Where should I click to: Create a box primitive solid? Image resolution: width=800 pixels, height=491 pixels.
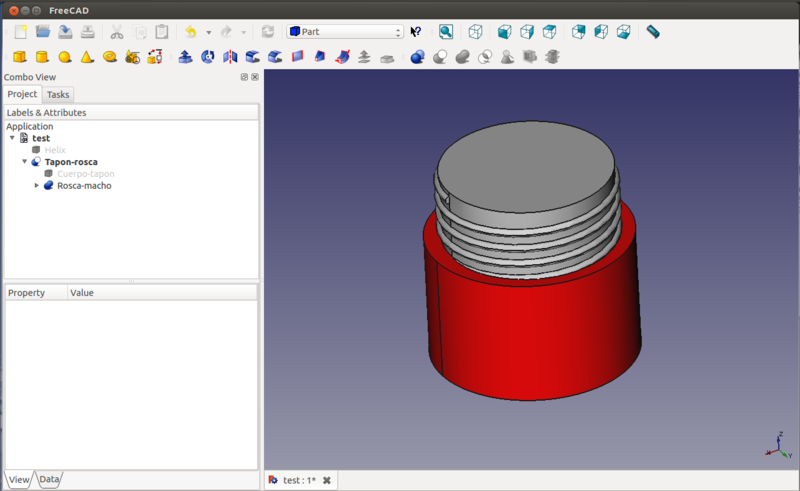click(19, 57)
